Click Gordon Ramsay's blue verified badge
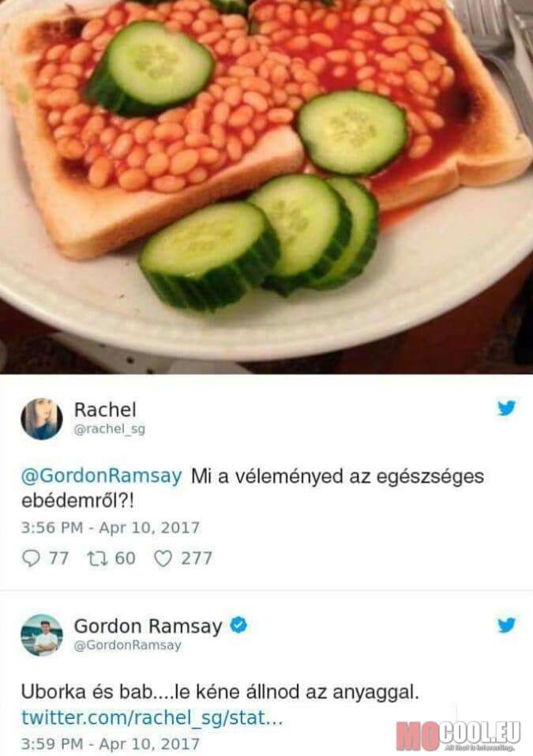The height and width of the screenshot is (756, 533). 238,625
